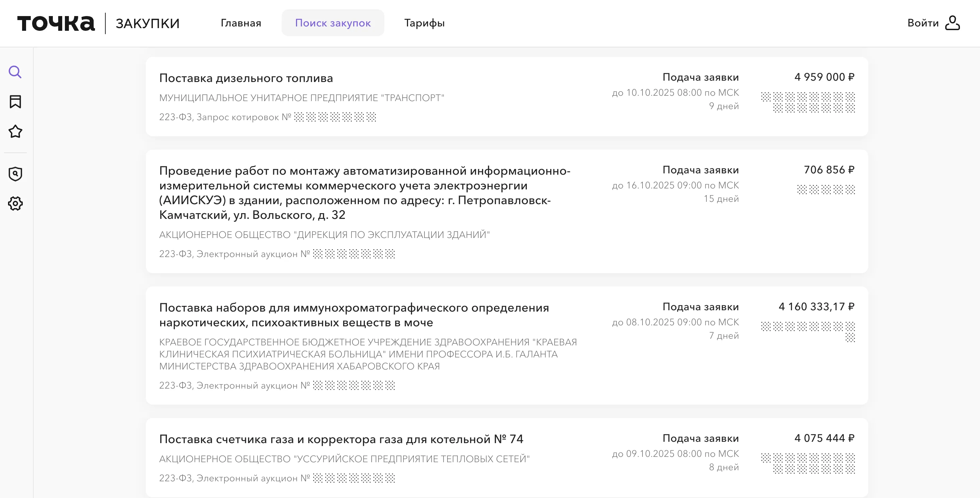Click the ЗАКУПКИ header label
Screen dimensions: 980x498
coord(148,24)
